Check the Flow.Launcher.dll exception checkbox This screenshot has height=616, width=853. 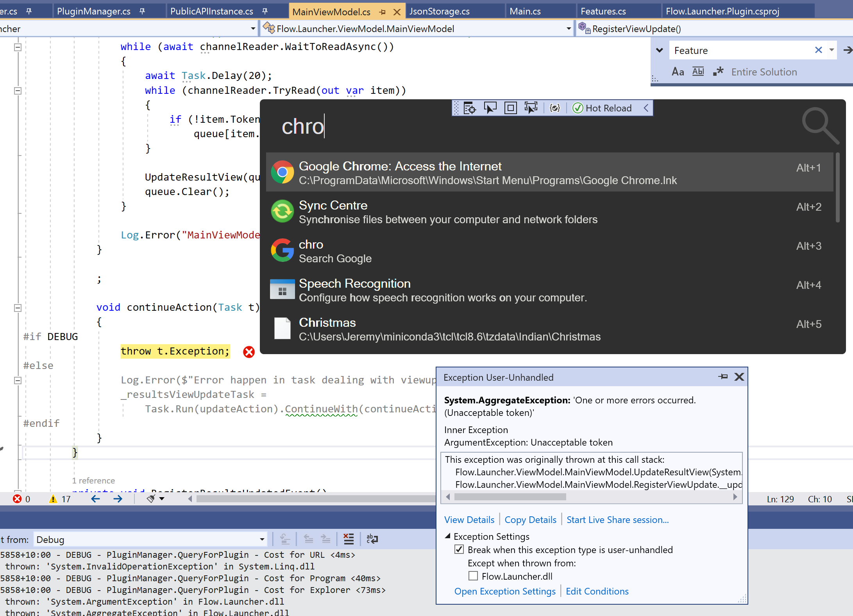coord(473,576)
